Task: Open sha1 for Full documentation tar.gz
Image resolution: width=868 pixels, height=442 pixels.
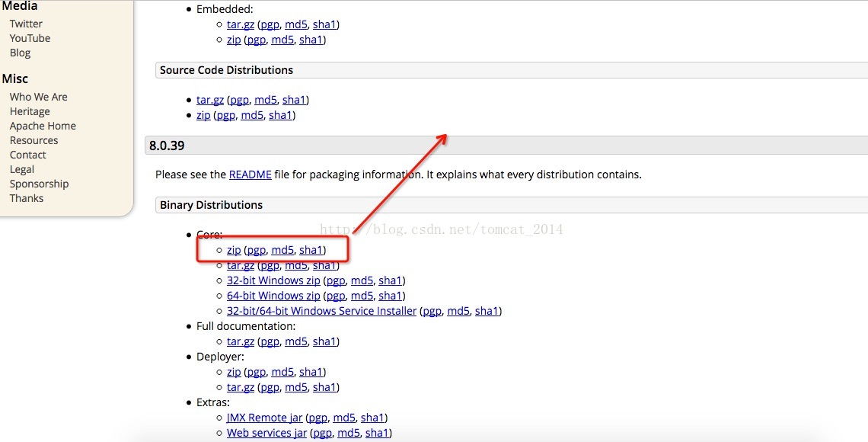Action: pos(324,341)
